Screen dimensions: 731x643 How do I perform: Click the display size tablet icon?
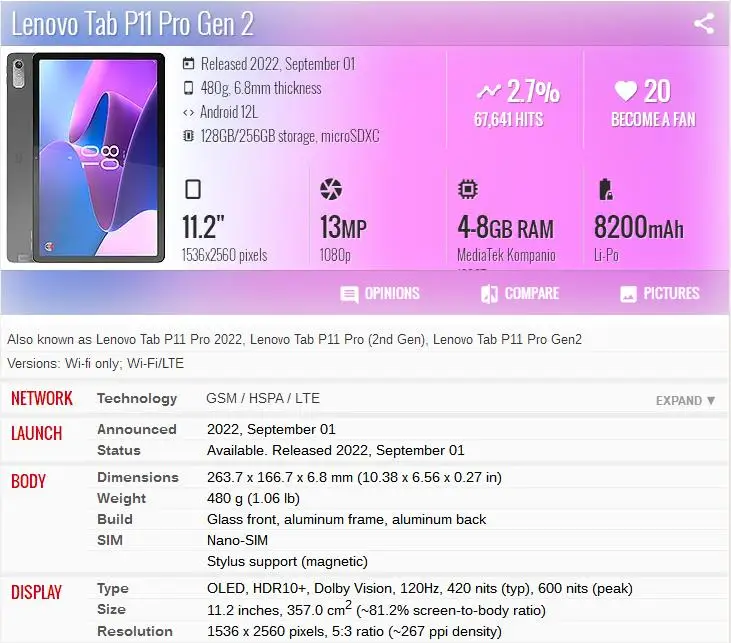[193, 189]
